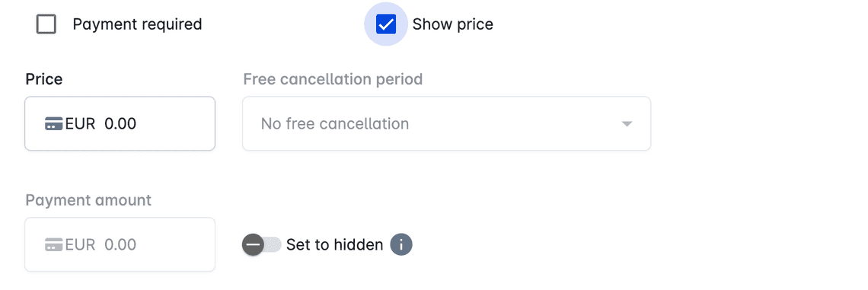Click the dropdown arrow of cancellation selector
Screen dimensions: 868x290
(x=627, y=124)
